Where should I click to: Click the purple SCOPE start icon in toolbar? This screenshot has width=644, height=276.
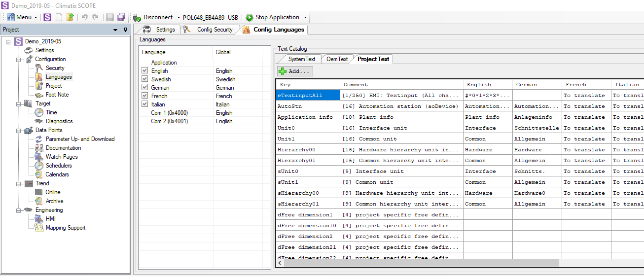pos(47,17)
